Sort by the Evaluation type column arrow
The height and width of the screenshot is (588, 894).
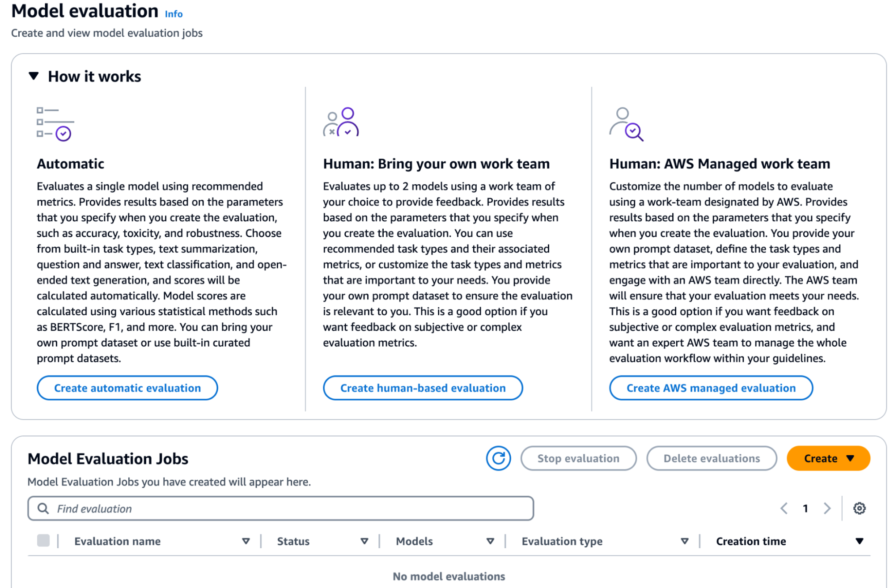(684, 541)
